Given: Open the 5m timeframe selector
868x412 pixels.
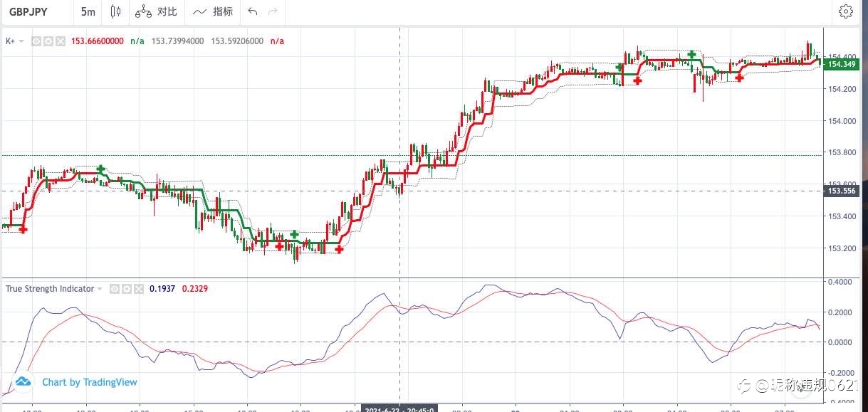Looking at the screenshot, I should [x=88, y=11].
